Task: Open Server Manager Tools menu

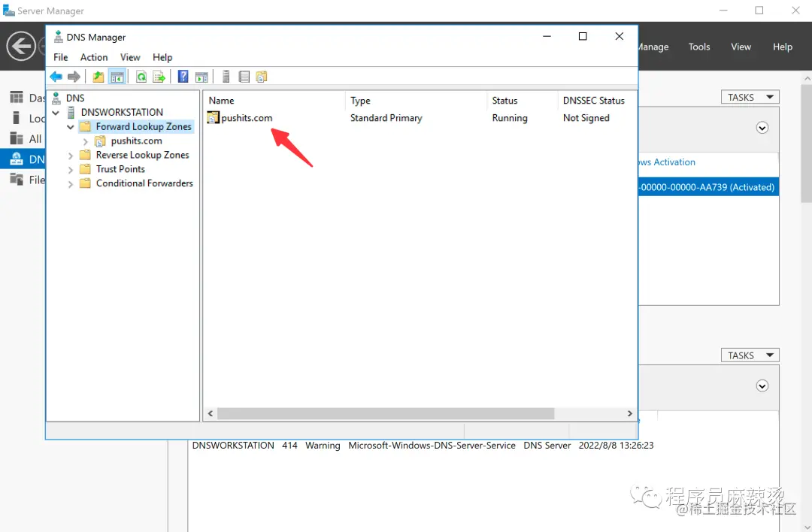Action: [698, 47]
